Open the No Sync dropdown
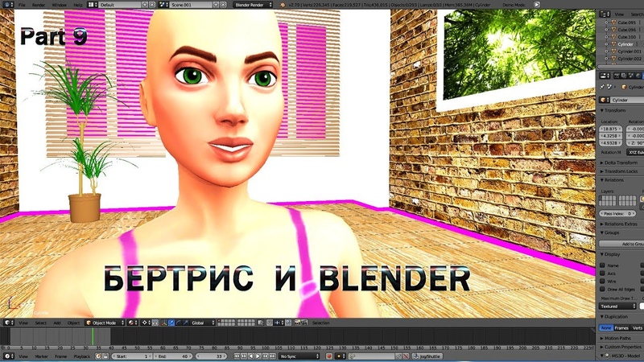The width and height of the screenshot is (644, 362). point(299,356)
